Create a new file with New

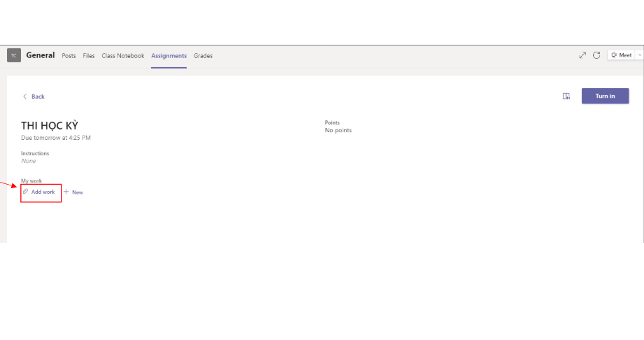[73, 192]
